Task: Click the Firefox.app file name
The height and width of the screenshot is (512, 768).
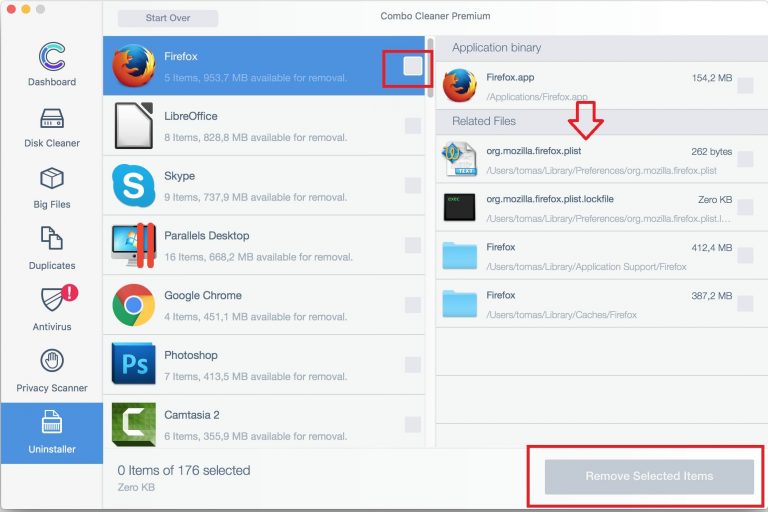Action: pos(510,77)
